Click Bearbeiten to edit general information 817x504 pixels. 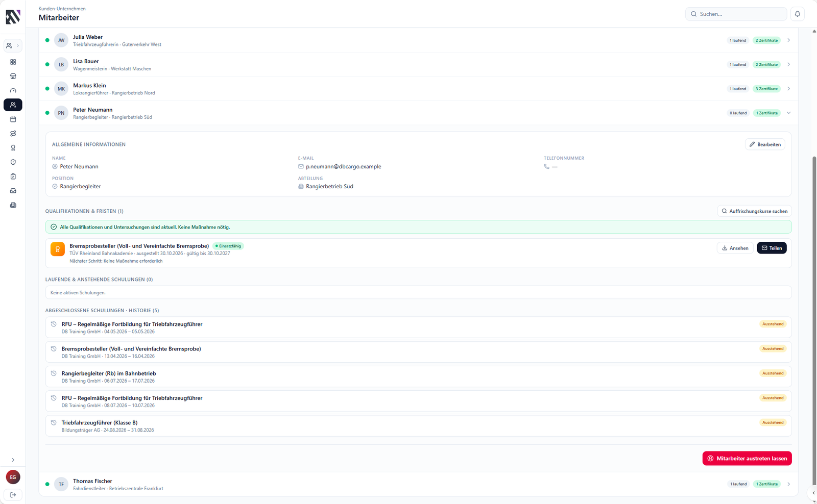tap(765, 144)
